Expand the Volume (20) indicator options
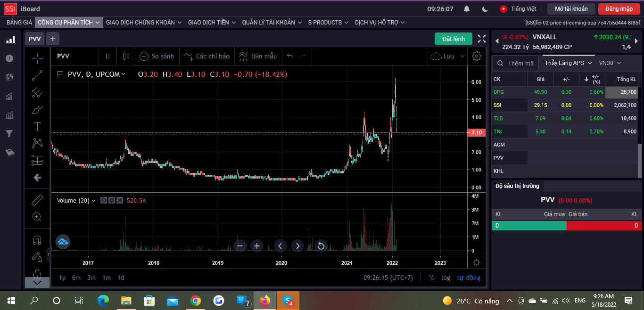Viewport: 644px width, 310px height. [x=93, y=201]
